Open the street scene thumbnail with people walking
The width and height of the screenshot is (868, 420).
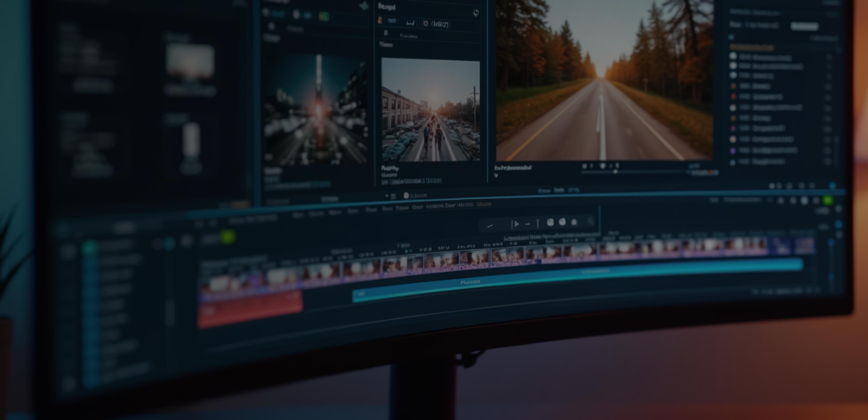pyautogui.click(x=430, y=110)
